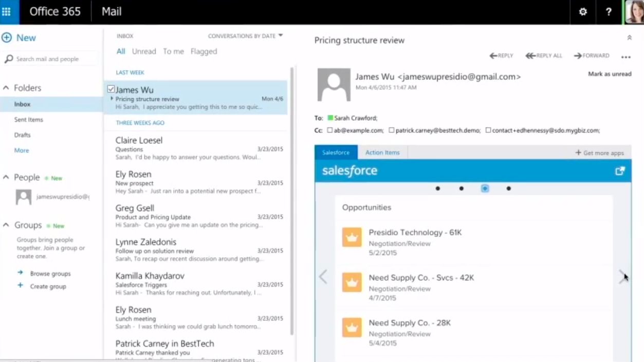Select the All filter tab
Viewport: 644px width, 362px height.
tap(121, 51)
